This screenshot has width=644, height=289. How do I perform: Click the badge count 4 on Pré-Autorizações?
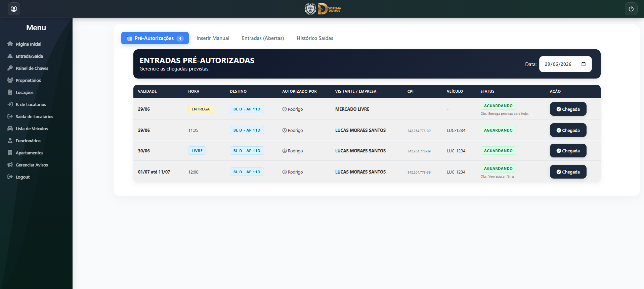180,39
